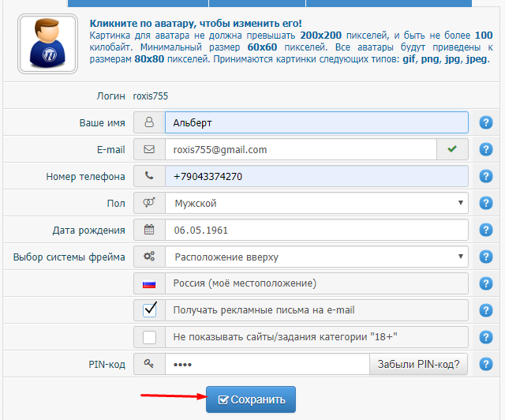Click the phone handset icon
Screen dimensions: 505x420
click(149, 176)
